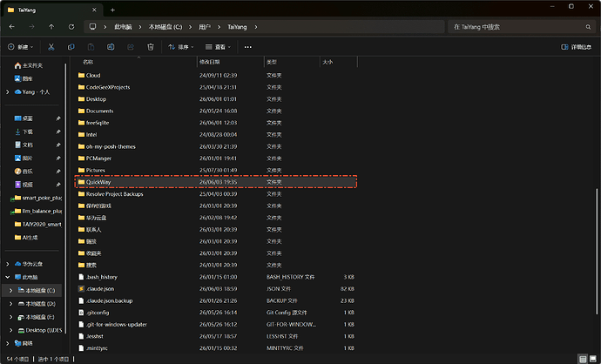The width and height of the screenshot is (601, 364).
Task: Click the Delete trash icon in toolbar
Action: click(x=151, y=47)
